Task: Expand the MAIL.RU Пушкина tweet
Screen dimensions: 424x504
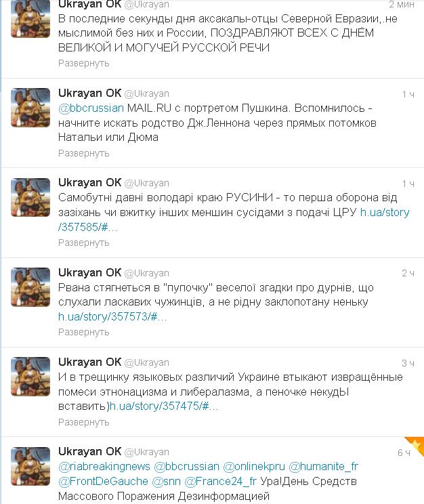Action: (83, 153)
